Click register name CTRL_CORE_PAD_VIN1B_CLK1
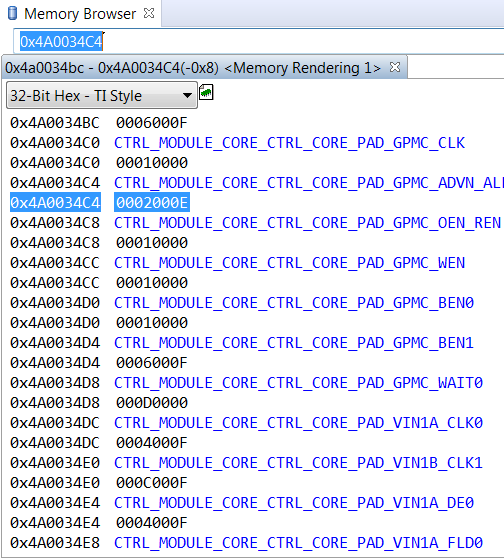The height and width of the screenshot is (558, 504). (x=298, y=463)
